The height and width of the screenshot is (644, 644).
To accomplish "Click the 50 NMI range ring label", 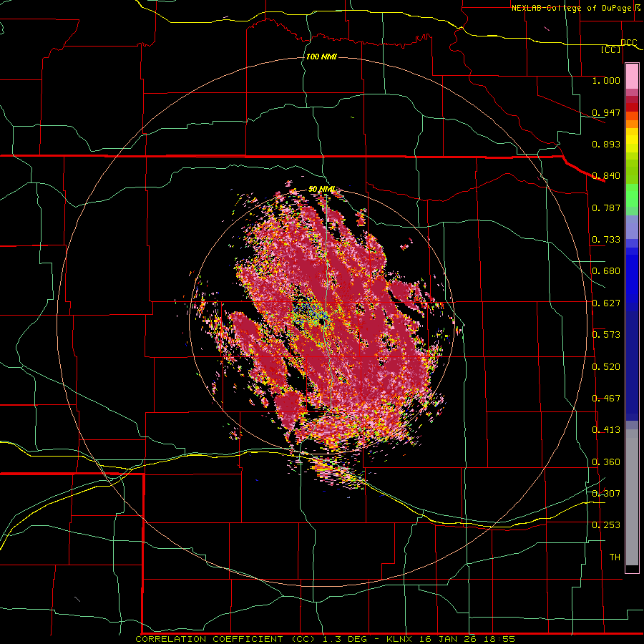I will 321,189.
